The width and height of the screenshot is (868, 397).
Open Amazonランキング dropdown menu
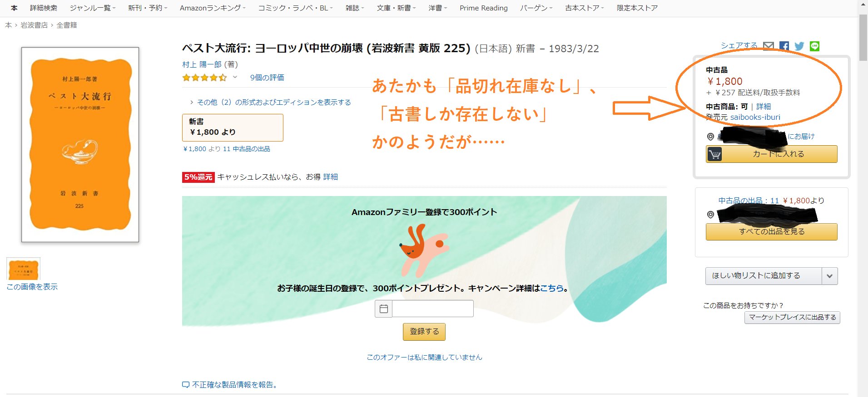coord(213,8)
